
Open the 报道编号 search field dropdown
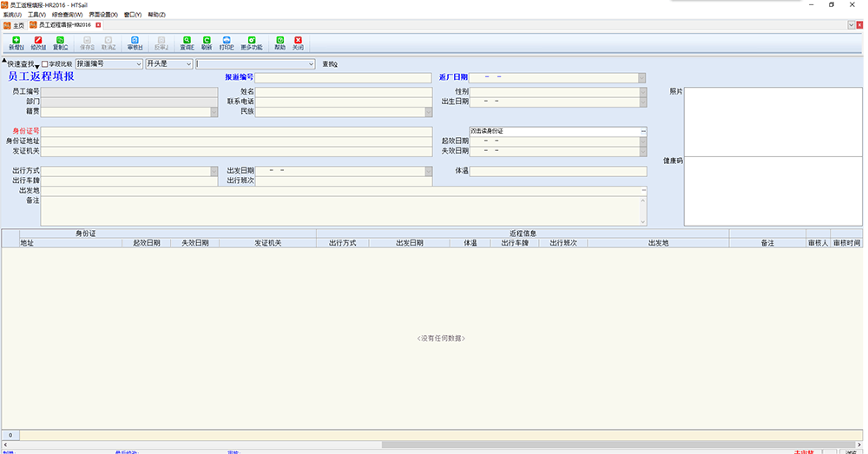[138, 64]
